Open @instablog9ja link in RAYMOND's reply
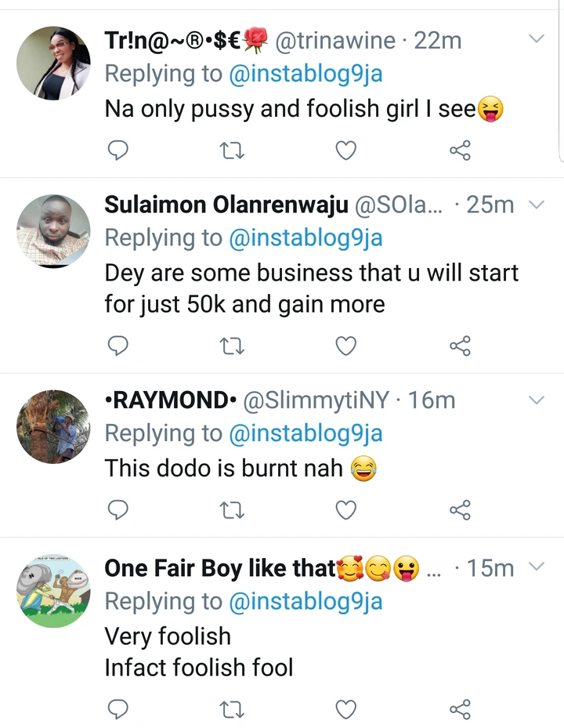The height and width of the screenshot is (728, 564). point(305,434)
